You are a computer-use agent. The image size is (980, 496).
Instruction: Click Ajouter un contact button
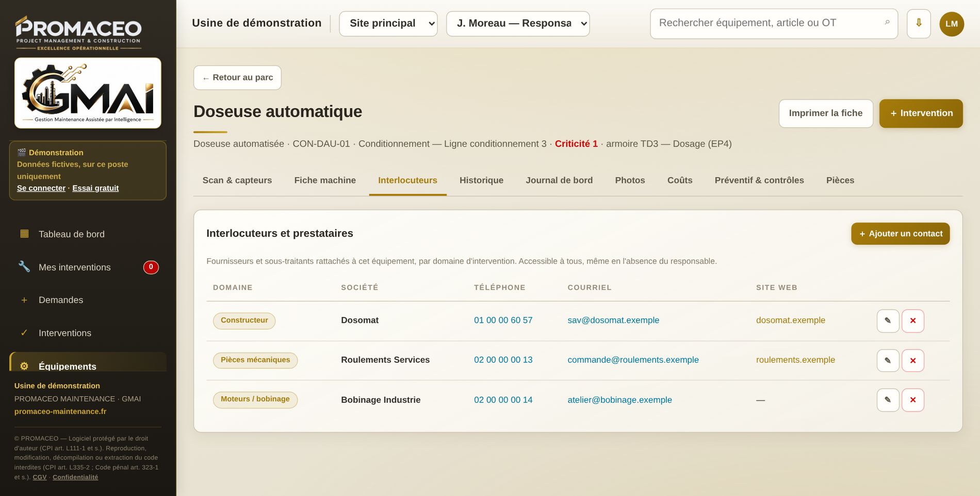pos(900,234)
